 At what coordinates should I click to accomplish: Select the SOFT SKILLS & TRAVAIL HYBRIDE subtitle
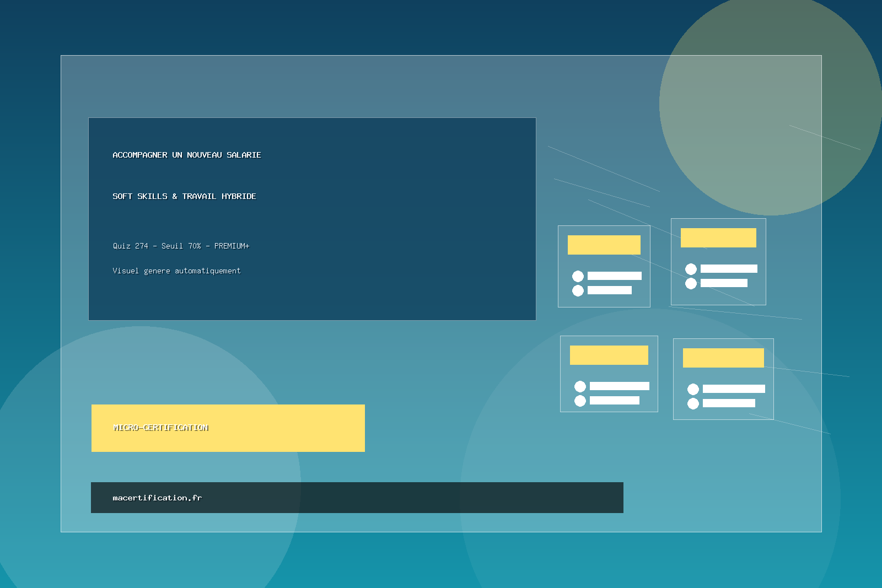[184, 196]
